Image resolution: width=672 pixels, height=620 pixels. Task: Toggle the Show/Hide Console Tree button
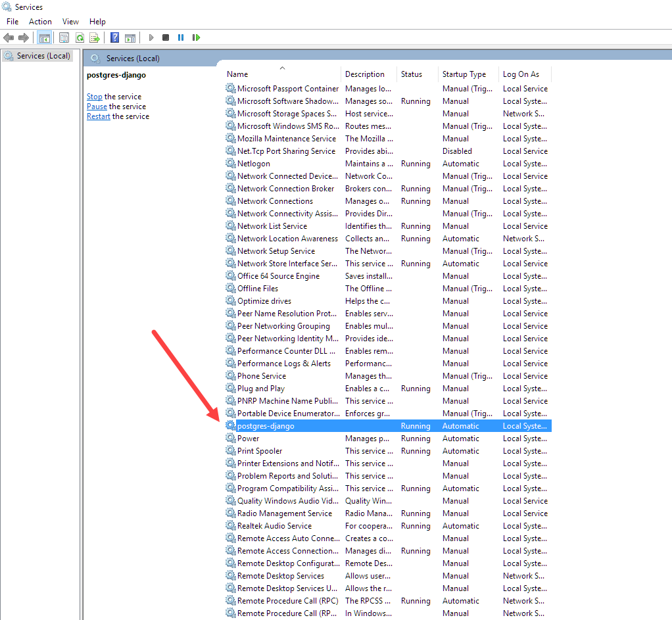tap(45, 37)
